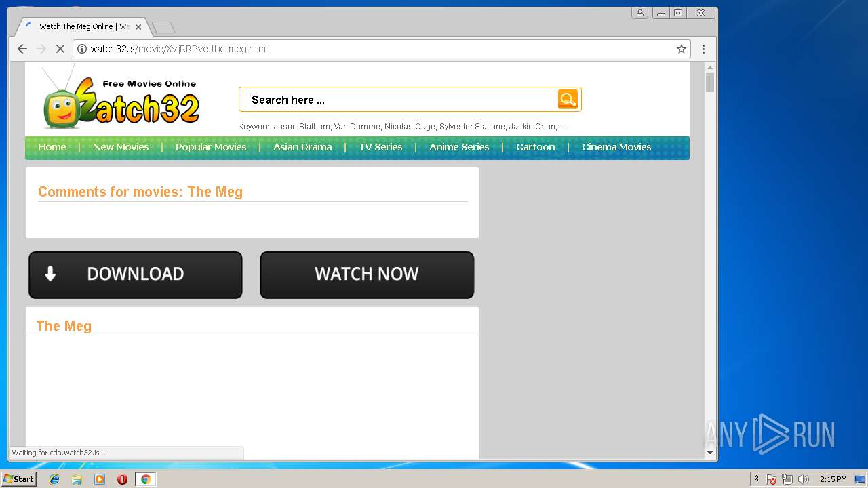
Task: Click page scrollbar up arrow
Action: (710, 67)
